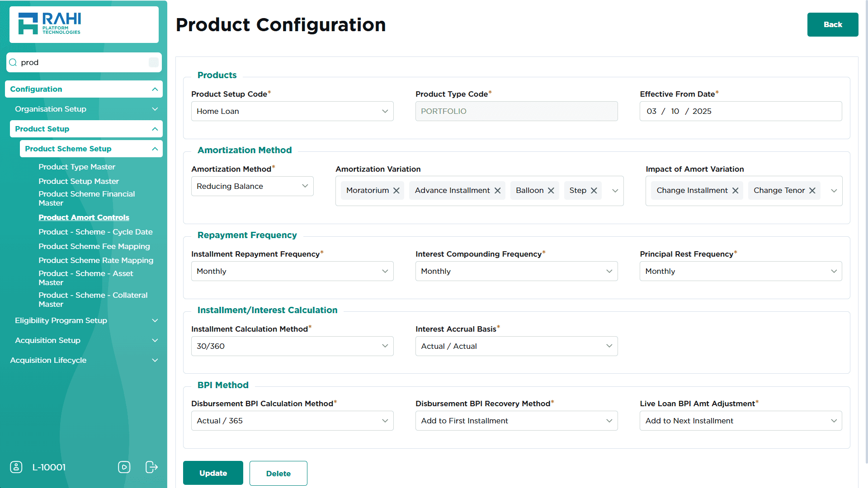Viewport: 868px width, 488px height.
Task: Open Product Type Master menu item
Action: (77, 167)
